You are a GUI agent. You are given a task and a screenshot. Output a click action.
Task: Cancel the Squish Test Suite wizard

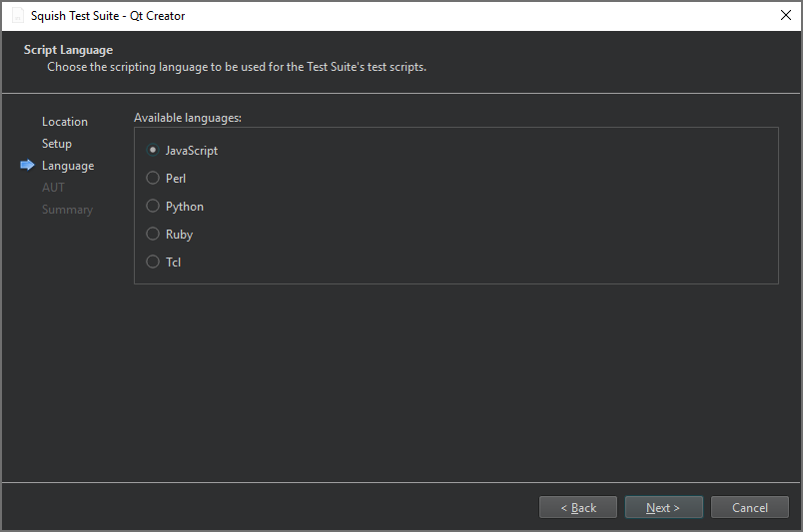click(749, 508)
